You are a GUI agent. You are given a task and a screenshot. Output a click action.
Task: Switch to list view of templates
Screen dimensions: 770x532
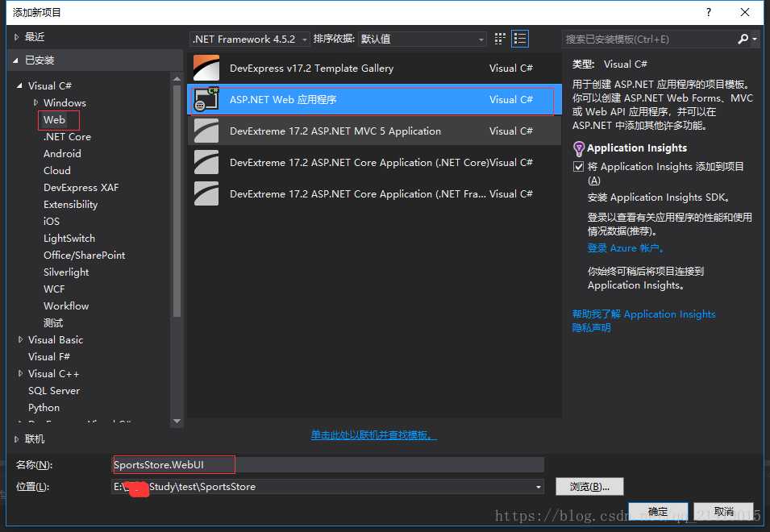519,39
